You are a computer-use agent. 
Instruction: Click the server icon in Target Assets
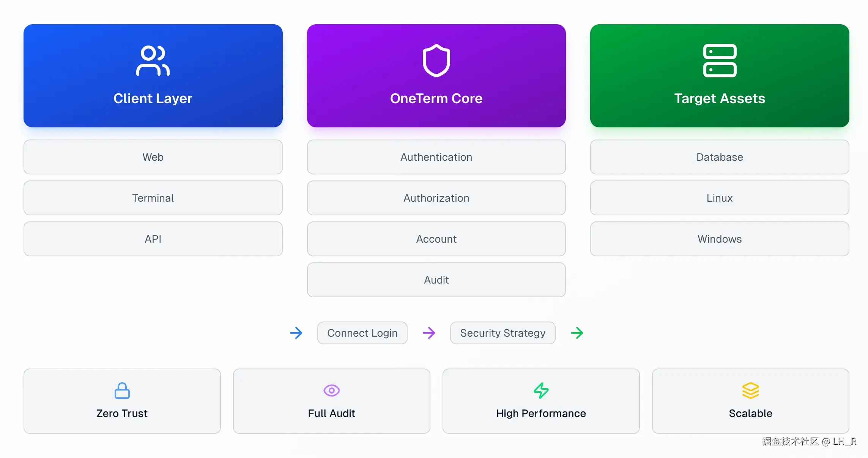[720, 61]
